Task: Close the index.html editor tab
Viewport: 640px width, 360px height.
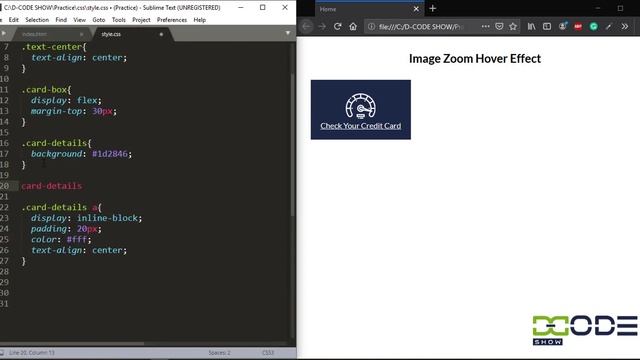Action: coord(82,34)
